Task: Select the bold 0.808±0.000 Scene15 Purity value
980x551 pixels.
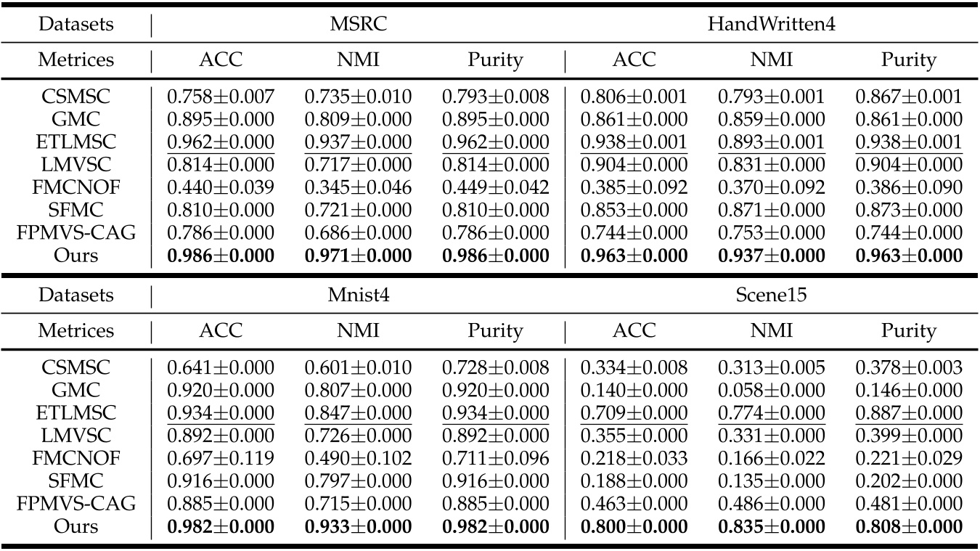Action: [x=908, y=526]
